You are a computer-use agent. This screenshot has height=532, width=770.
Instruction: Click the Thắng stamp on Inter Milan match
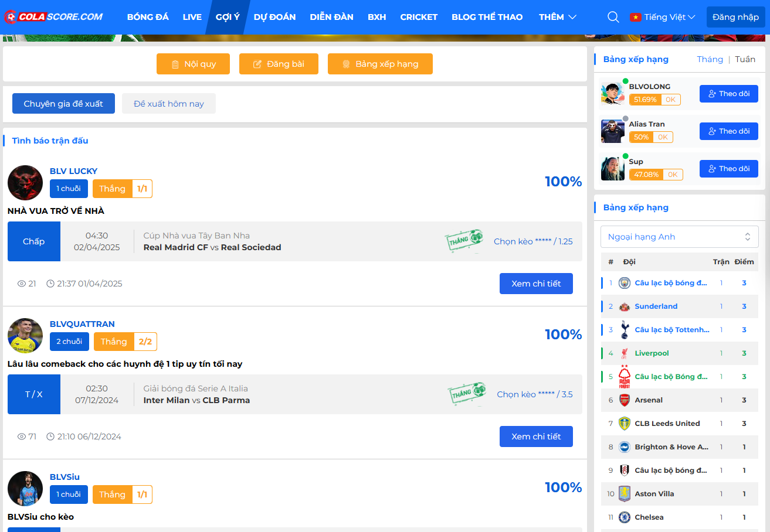467,394
